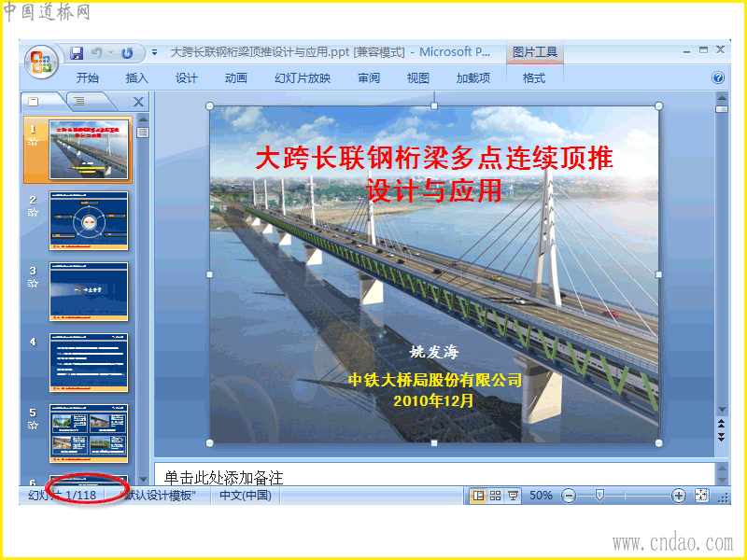Zoom out with the minus button

(x=569, y=496)
